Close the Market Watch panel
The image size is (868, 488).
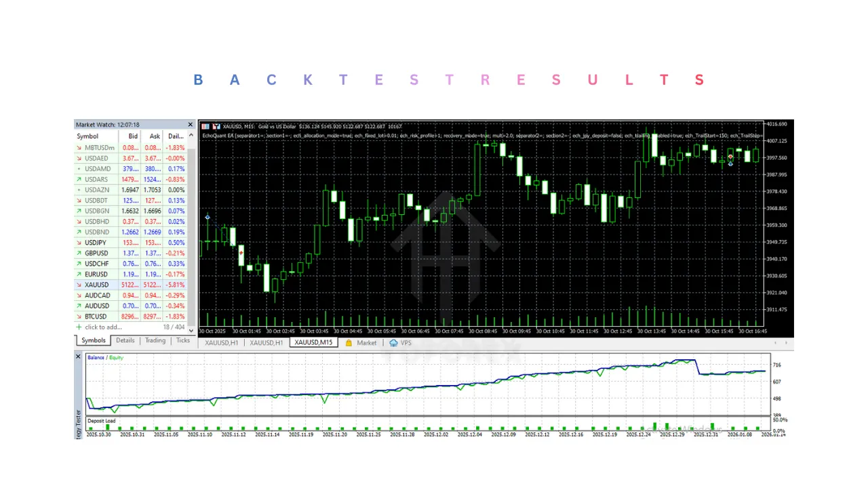click(191, 125)
